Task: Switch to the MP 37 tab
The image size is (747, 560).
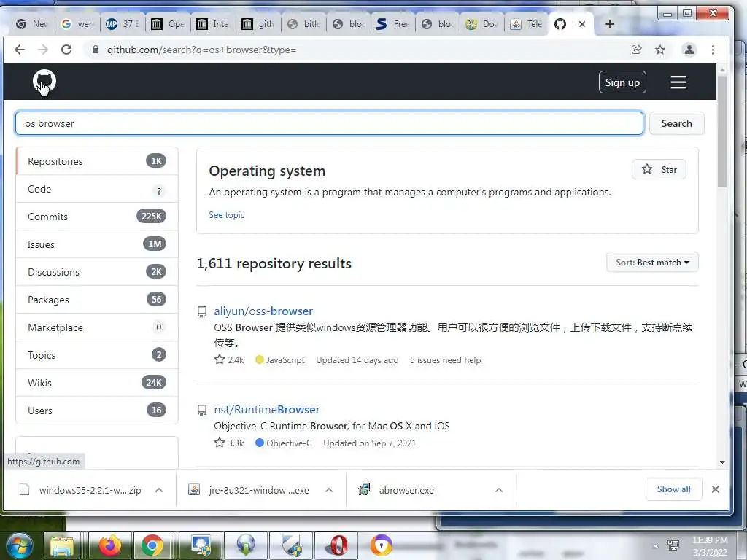Action: click(123, 24)
